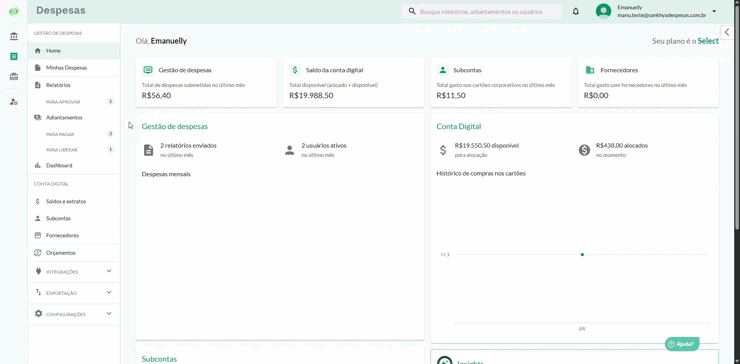Open the bank building icon in left rail

tap(14, 36)
